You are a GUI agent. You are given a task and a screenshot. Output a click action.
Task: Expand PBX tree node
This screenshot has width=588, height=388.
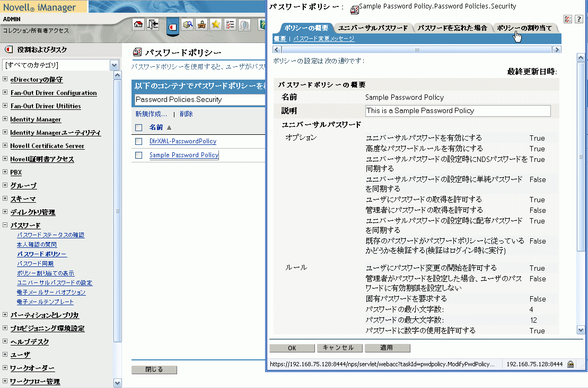[5, 171]
